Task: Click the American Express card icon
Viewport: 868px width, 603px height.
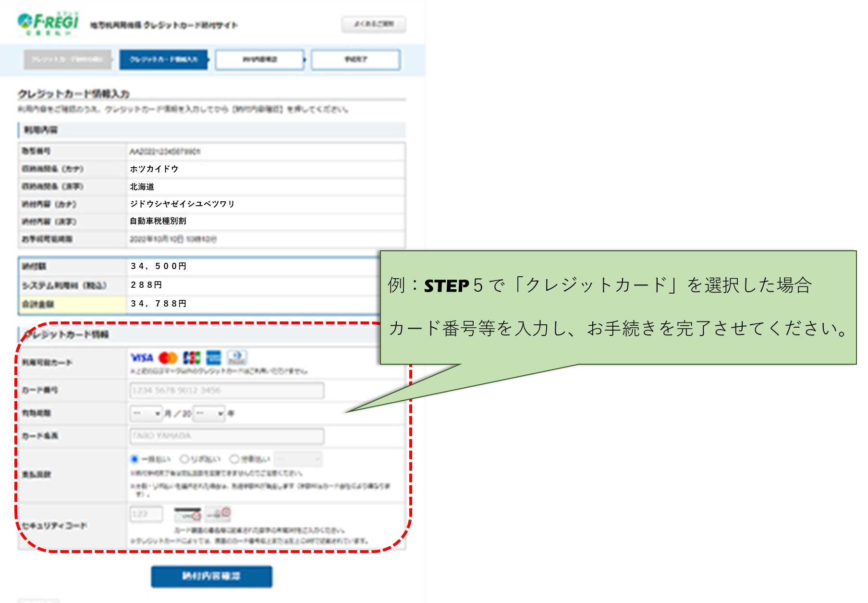Action: tap(213, 357)
